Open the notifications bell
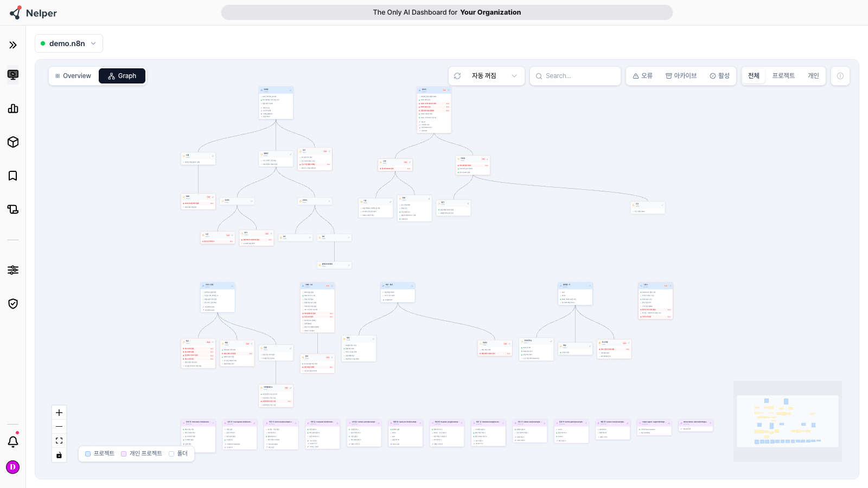868x488 pixels. click(13, 441)
